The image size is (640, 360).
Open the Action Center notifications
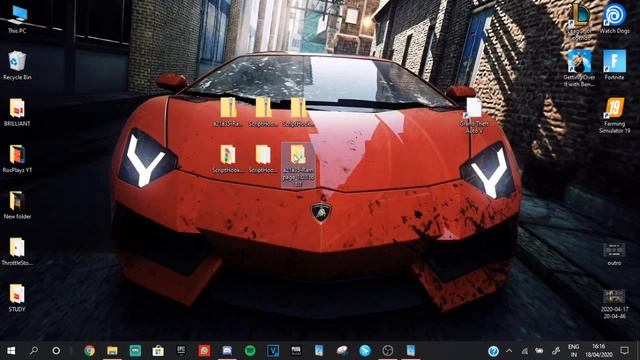tap(624, 351)
